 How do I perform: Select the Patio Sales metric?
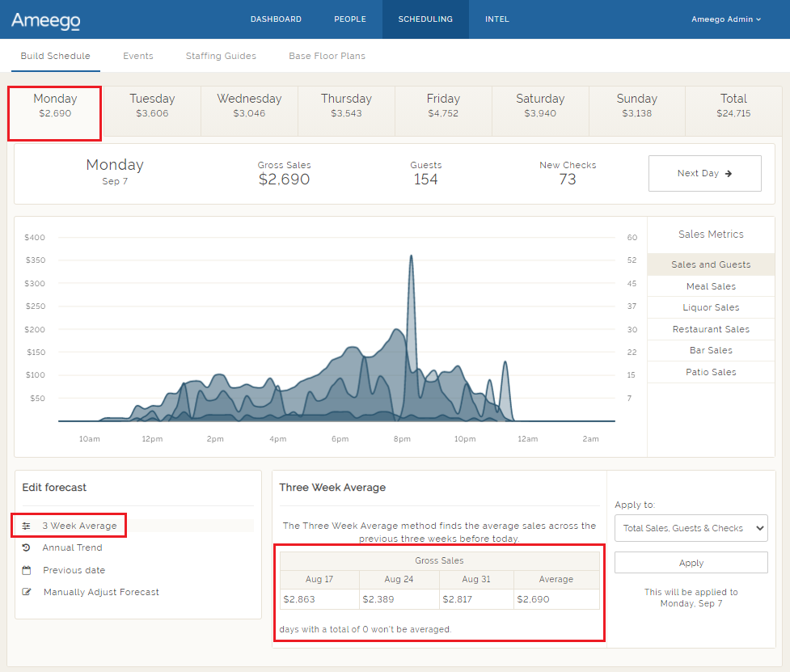(x=710, y=371)
